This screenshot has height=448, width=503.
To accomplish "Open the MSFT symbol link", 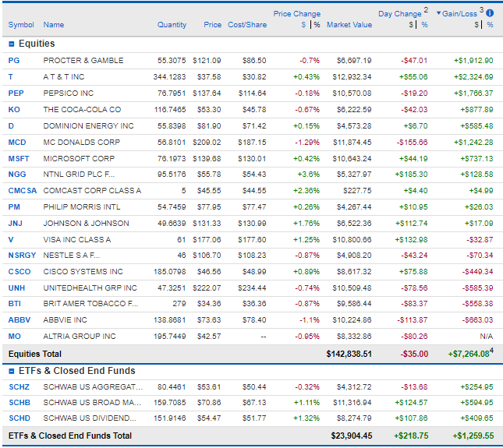I will pyautogui.click(x=19, y=159).
